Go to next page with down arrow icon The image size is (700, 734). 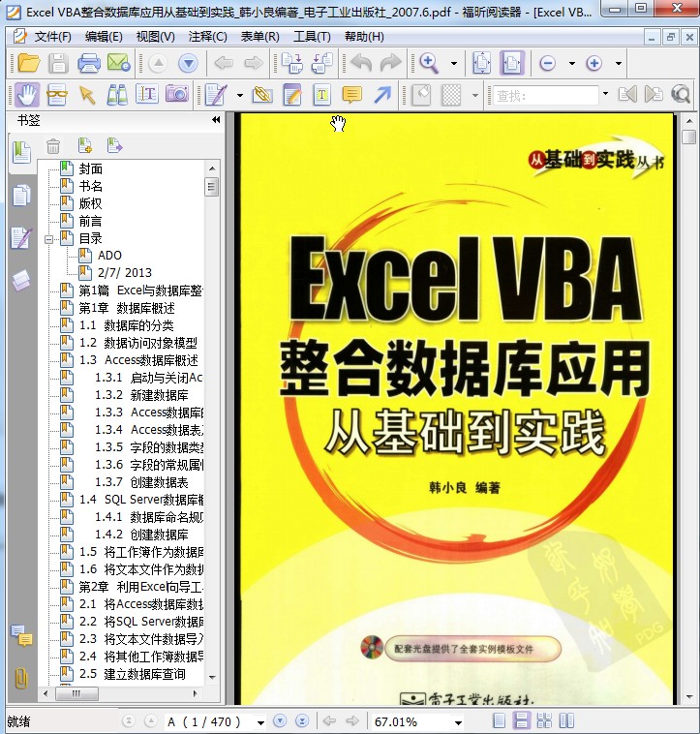click(x=188, y=63)
